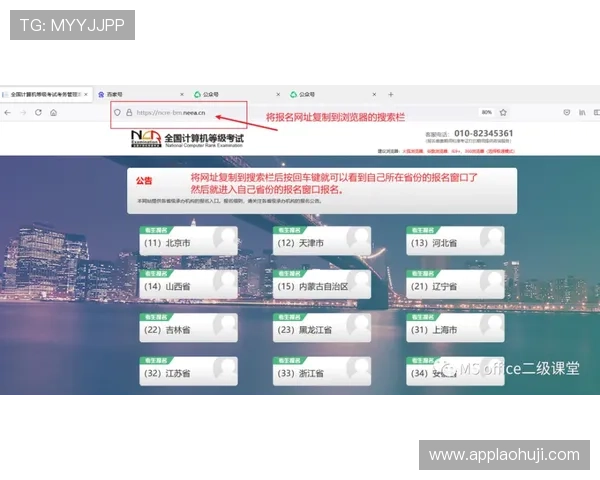Image resolution: width=600 pixels, height=480 pixels.
Task: Switch to the first 公众号 tab
Action: [x=238, y=95]
